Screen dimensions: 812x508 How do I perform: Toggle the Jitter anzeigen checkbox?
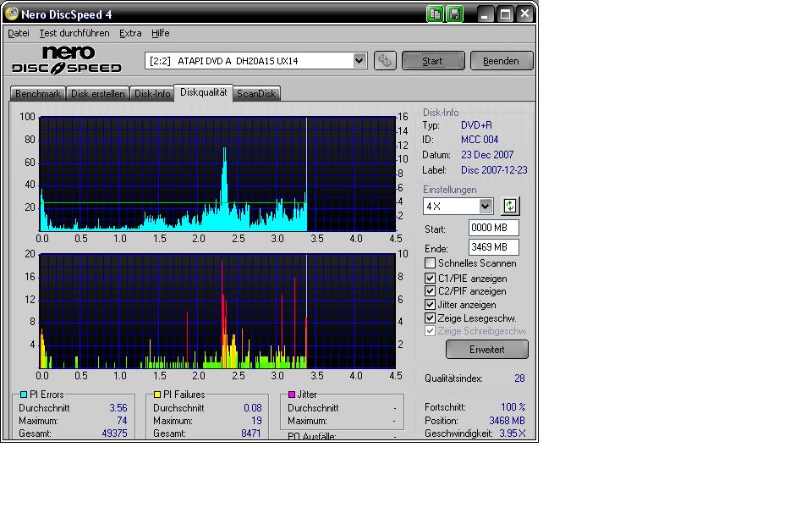click(431, 305)
